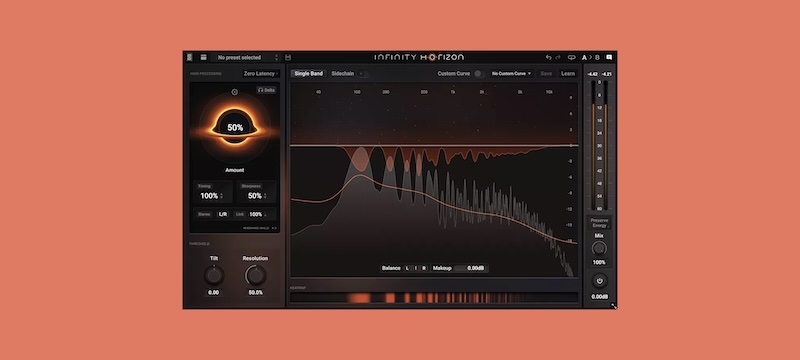This screenshot has height=360, width=800.
Task: Toggle Delta headphone monitoring
Action: [266, 90]
